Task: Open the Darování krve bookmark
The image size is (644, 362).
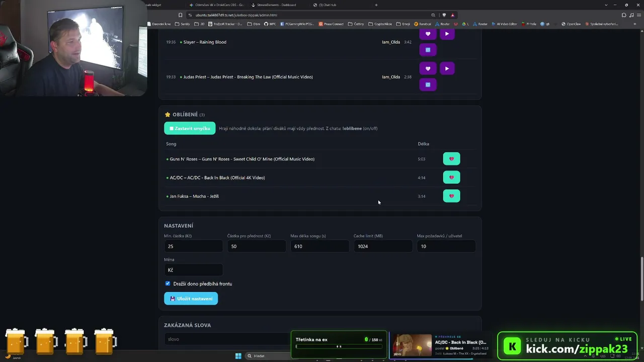Action: coord(160,24)
